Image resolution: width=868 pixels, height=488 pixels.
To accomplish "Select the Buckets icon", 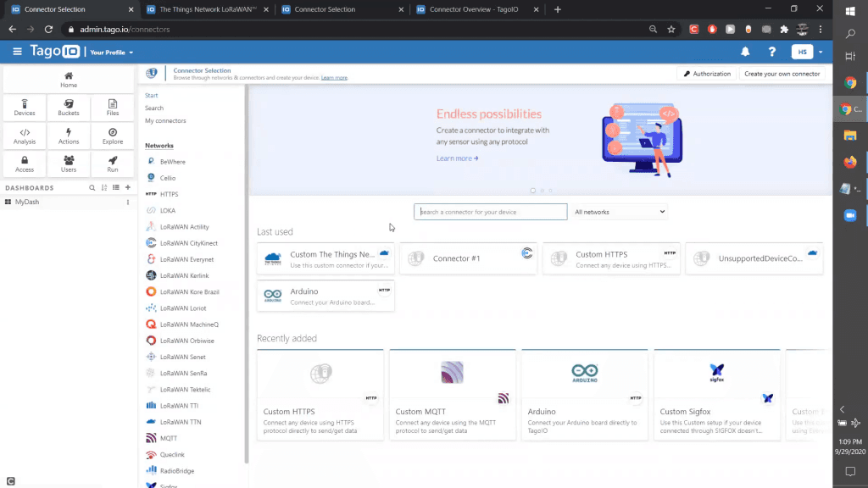I will click(69, 107).
